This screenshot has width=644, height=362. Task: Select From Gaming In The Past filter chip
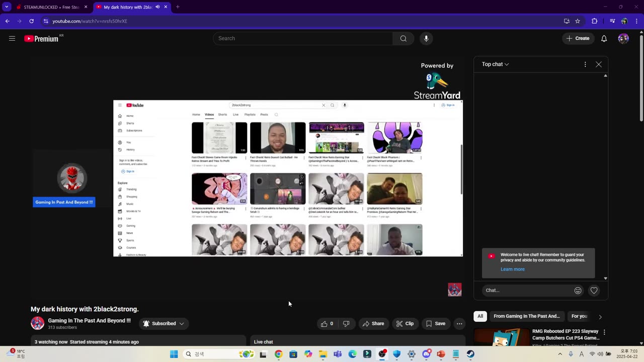[x=526, y=316]
